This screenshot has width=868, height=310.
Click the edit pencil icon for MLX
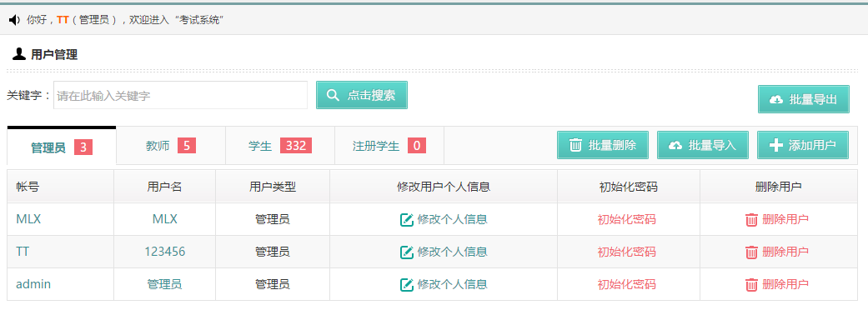(x=407, y=220)
